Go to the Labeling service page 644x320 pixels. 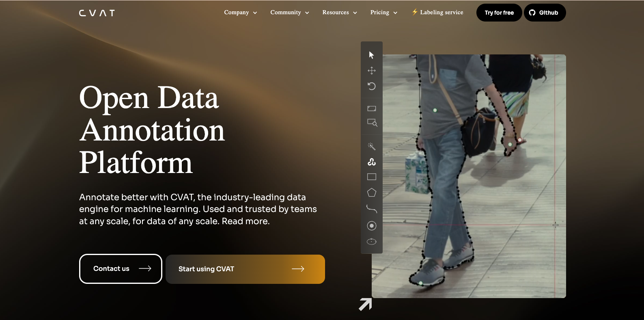pyautogui.click(x=442, y=13)
